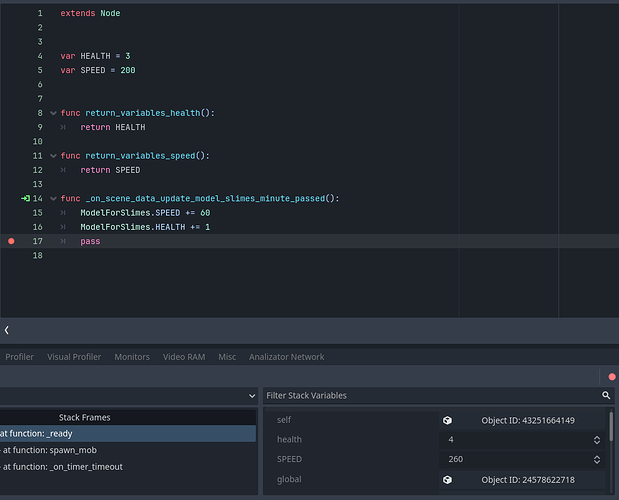
Task: Click the value 200 on line 5
Action: point(128,70)
